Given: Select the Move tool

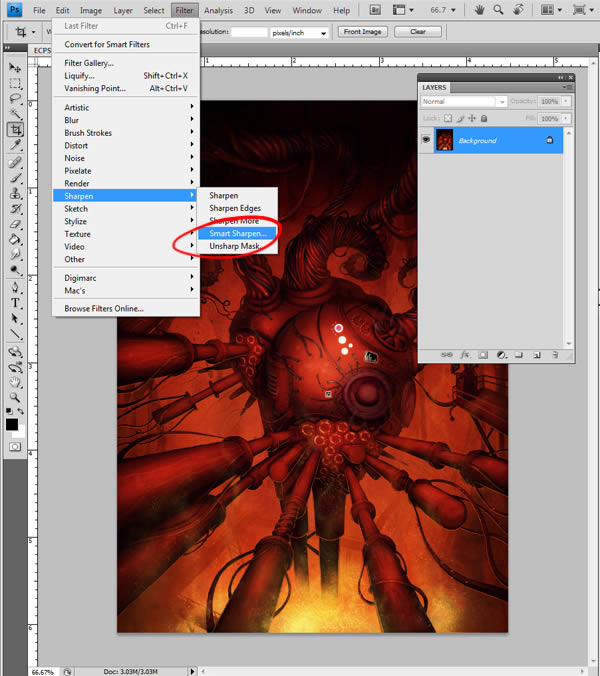Looking at the screenshot, I should (15, 68).
